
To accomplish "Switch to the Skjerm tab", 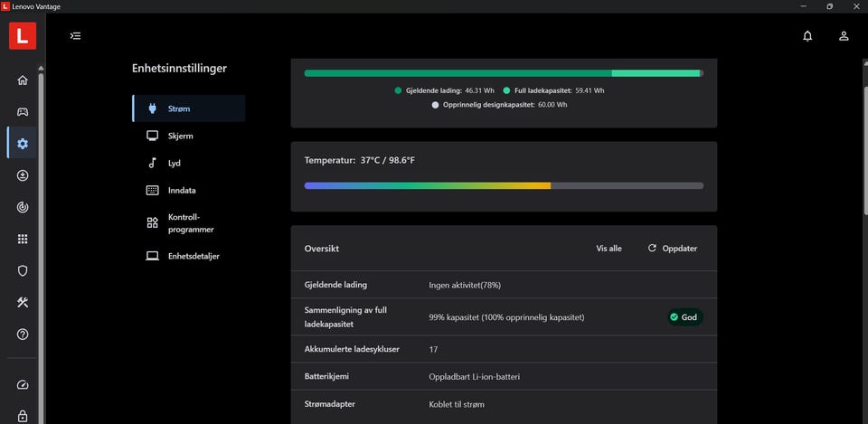I will pos(189,136).
